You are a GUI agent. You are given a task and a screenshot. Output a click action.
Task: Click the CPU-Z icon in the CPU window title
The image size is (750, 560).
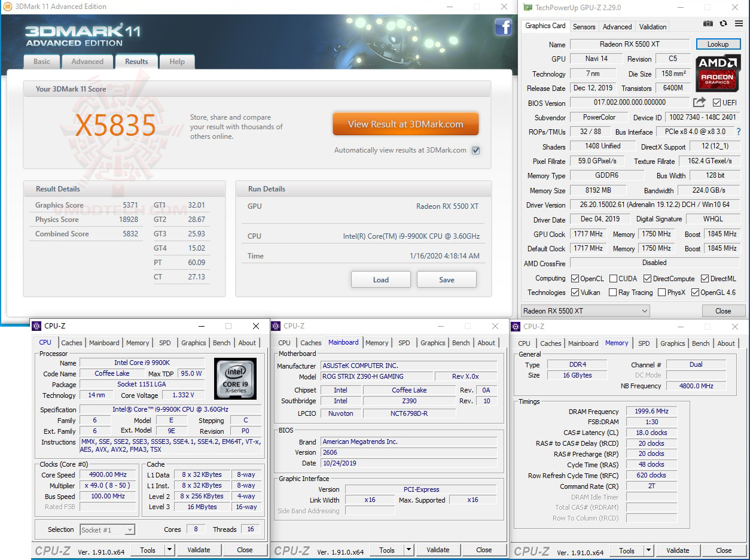click(36, 326)
